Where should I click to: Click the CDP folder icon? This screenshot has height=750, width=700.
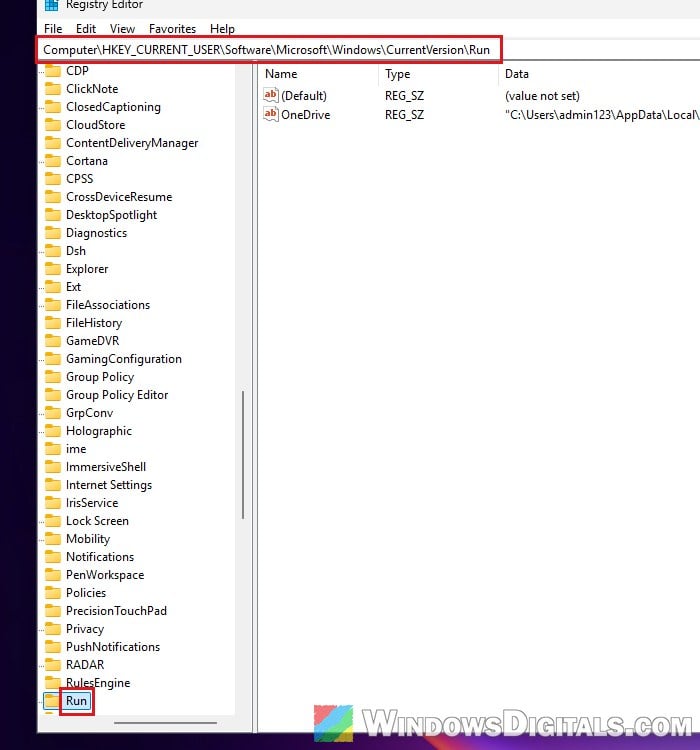[x=53, y=71]
